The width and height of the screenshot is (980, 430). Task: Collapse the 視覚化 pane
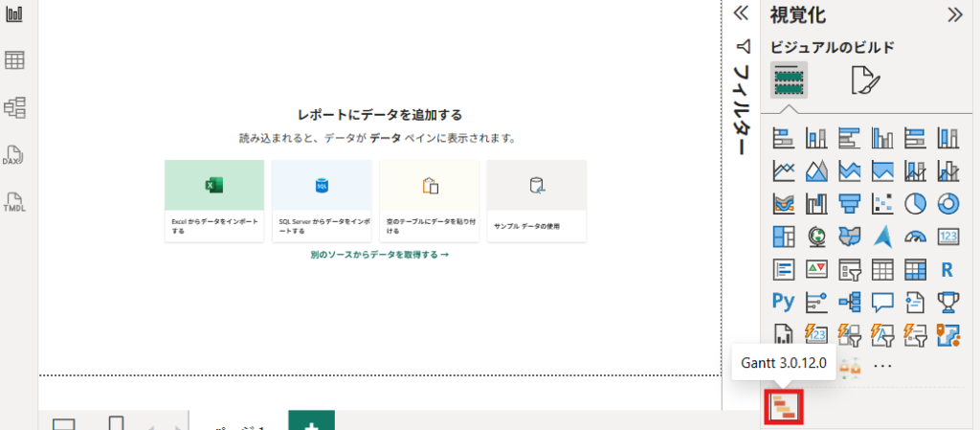click(955, 13)
